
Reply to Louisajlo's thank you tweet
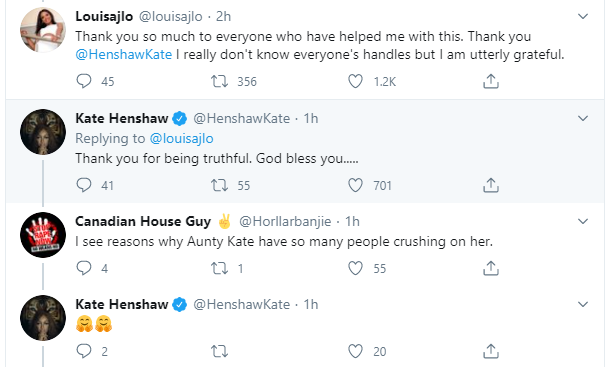pyautogui.click(x=84, y=81)
